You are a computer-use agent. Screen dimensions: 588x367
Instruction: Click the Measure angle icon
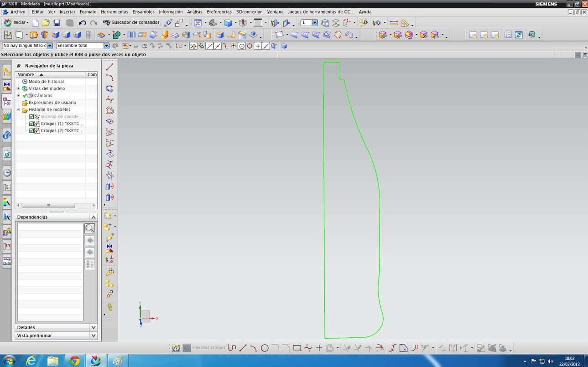coord(405,22)
